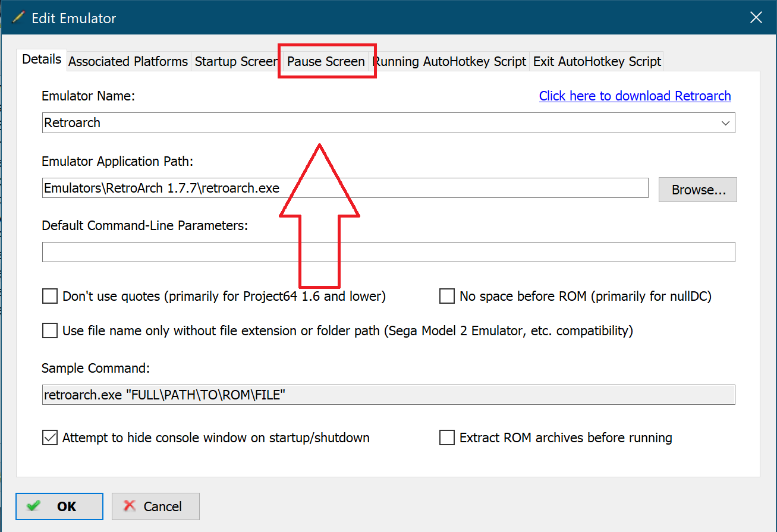Open the Startup Screen tab
This screenshot has height=532, width=777.
click(236, 61)
